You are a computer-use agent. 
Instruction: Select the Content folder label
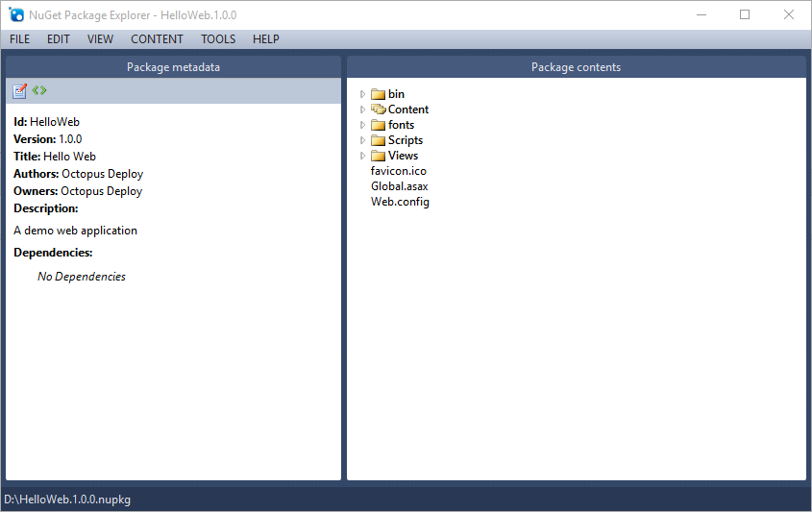[x=408, y=110]
